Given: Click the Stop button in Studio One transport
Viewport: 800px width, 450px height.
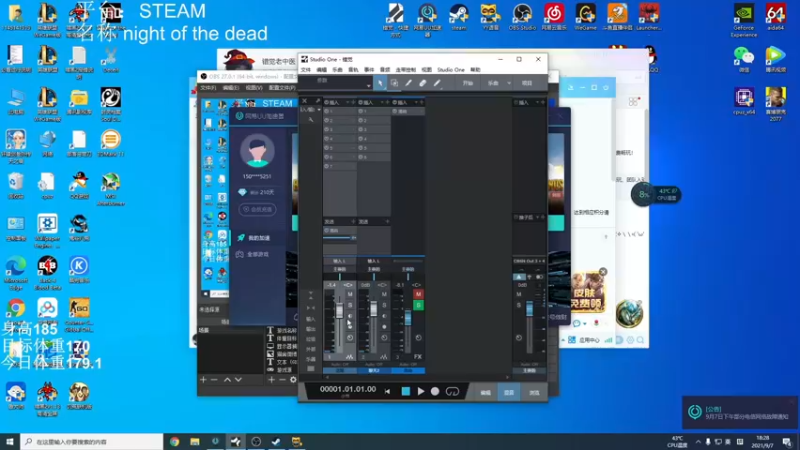Looking at the screenshot, I should pyautogui.click(x=406, y=391).
